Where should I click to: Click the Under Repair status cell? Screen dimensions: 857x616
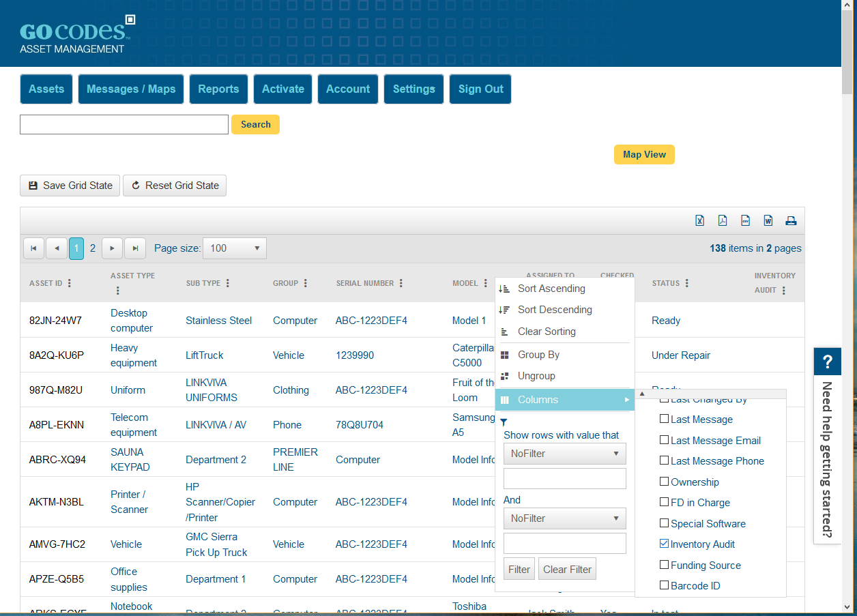coord(681,355)
